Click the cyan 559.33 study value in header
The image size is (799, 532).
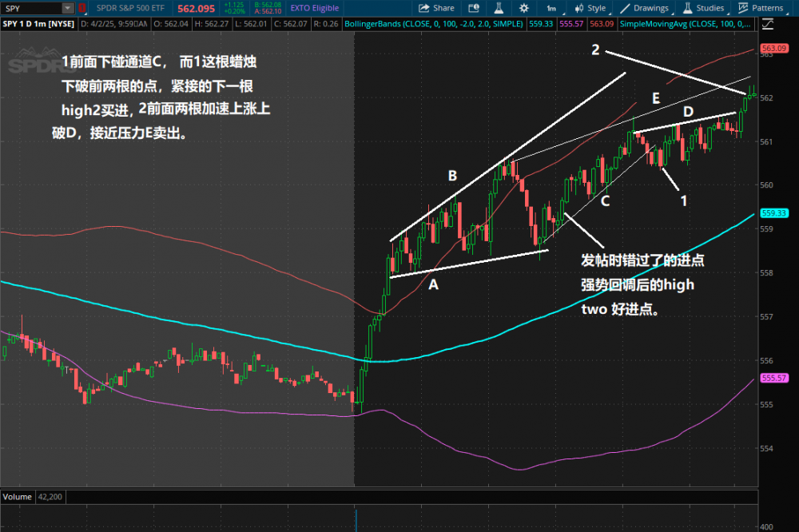[541, 24]
